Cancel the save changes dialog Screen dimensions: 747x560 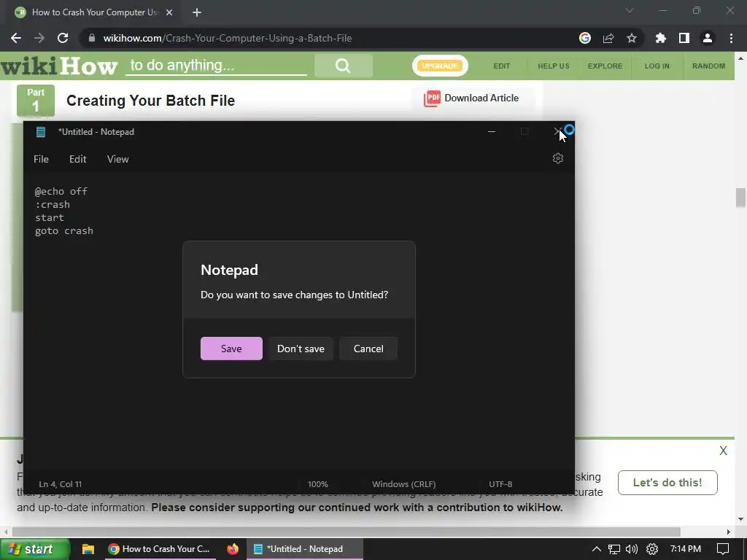coord(368,349)
